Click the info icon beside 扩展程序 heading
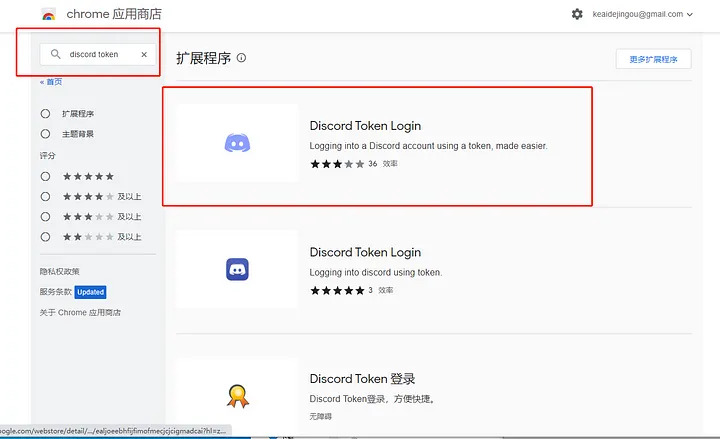 241,58
